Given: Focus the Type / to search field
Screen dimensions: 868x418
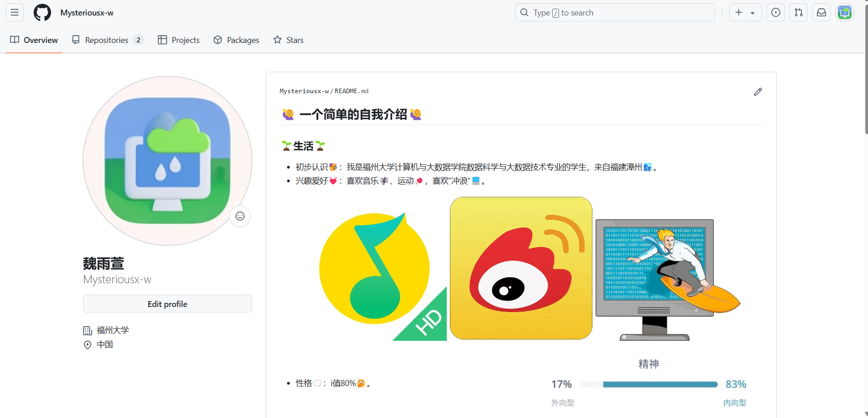Looking at the screenshot, I should tap(615, 12).
